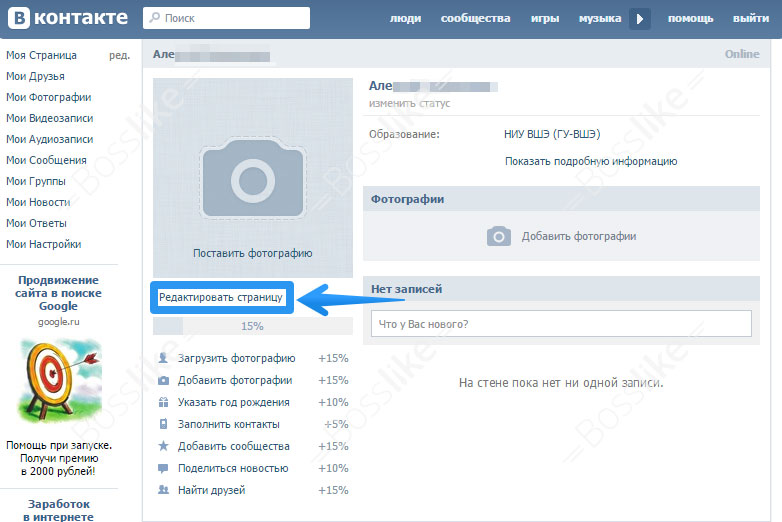Click the camera icon beside Добавить фотографии in the Фотографии block
Screen dimensions: 782x522
coord(499,236)
